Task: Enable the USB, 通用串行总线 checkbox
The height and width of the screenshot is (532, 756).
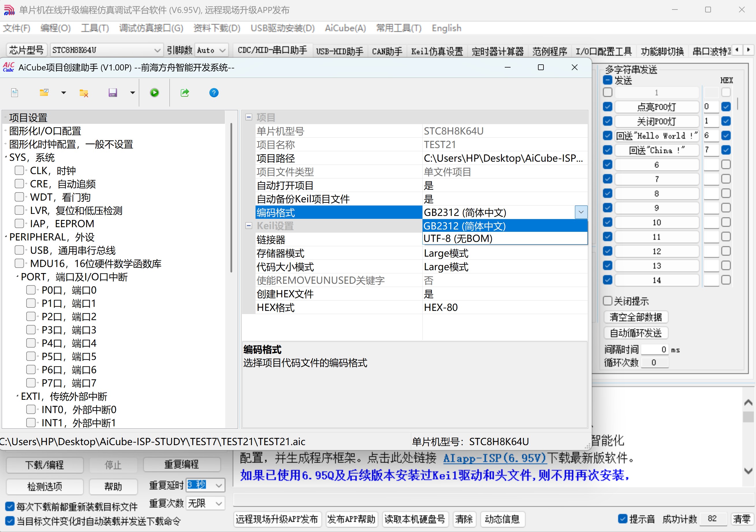Action: pyautogui.click(x=19, y=250)
